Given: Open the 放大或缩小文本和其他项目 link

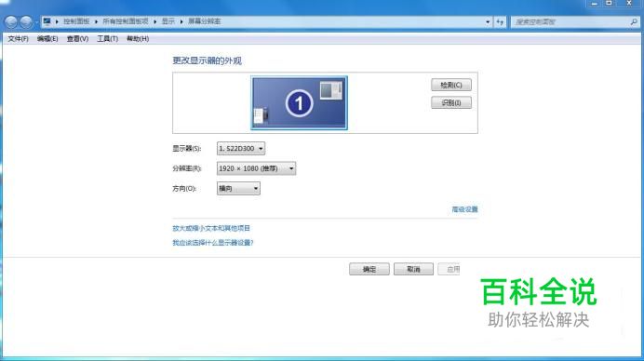Looking at the screenshot, I should (x=211, y=228).
